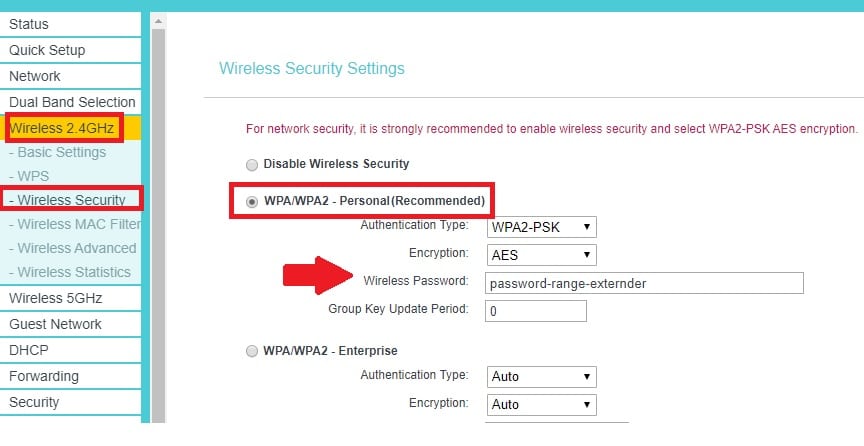864x446 pixels.
Task: Open Enterprise Encryption Auto dropdown
Action: [541, 405]
